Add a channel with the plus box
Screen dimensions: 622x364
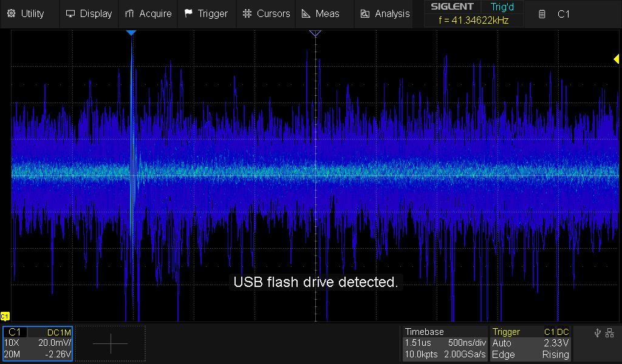(x=111, y=343)
